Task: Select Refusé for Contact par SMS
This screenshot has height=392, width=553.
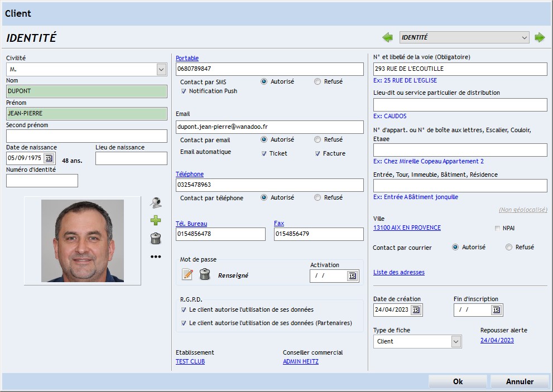Action: 318,81
